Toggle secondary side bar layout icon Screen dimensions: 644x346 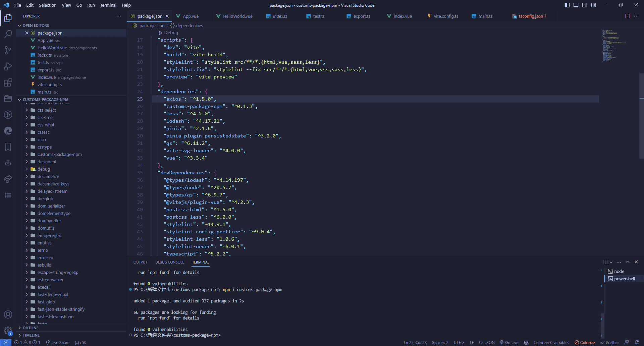pyautogui.click(x=585, y=5)
